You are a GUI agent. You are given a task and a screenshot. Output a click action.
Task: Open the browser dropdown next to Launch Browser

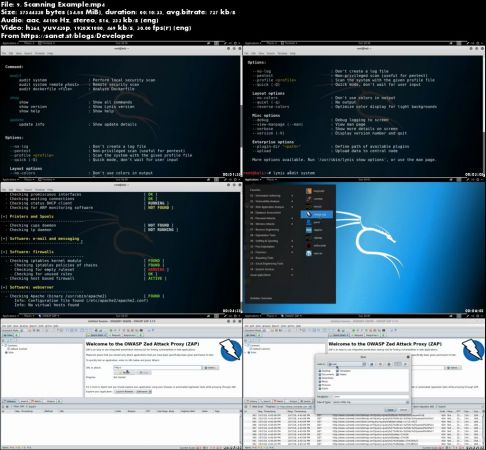point(144,391)
